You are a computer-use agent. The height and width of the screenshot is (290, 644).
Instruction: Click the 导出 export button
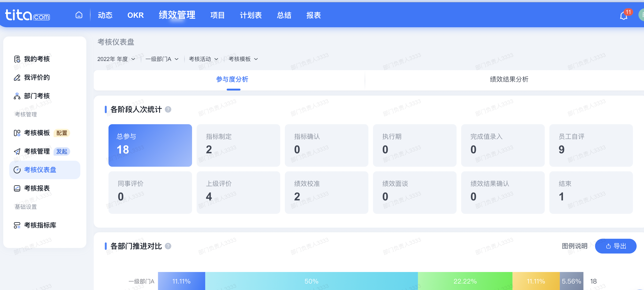(616, 246)
